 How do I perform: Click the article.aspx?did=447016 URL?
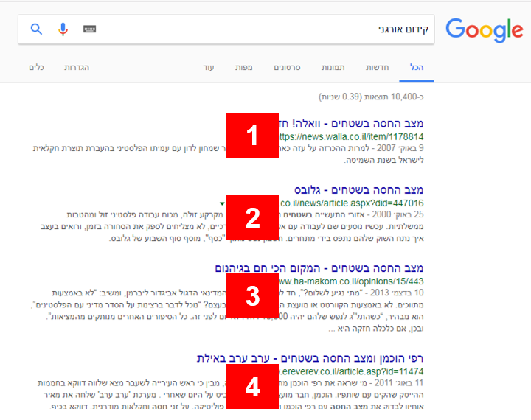(x=351, y=203)
